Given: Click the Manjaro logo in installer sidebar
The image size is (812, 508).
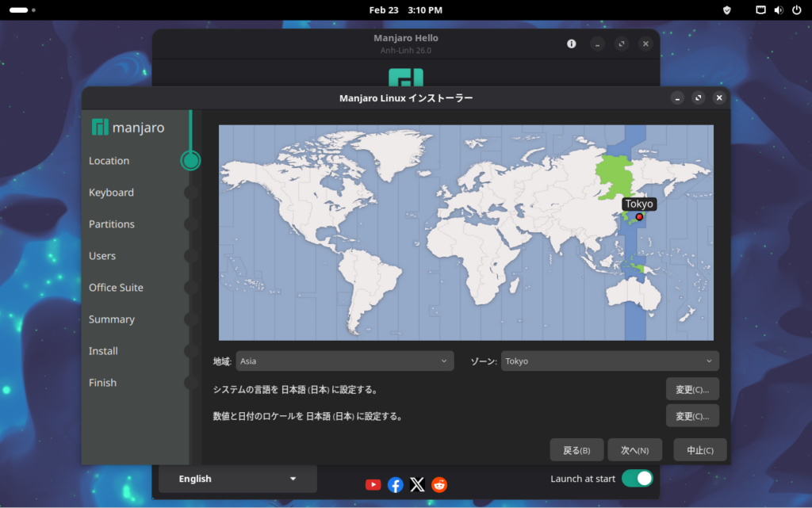Looking at the screenshot, I should click(128, 127).
